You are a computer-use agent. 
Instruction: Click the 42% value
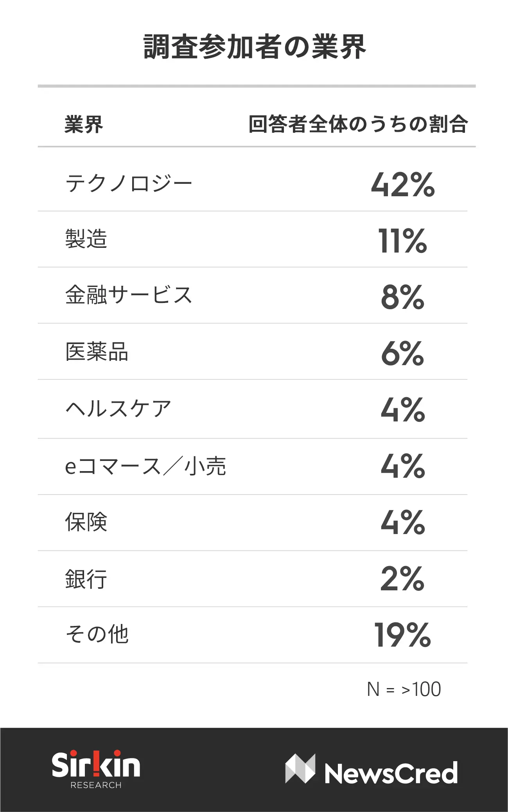[403, 185]
